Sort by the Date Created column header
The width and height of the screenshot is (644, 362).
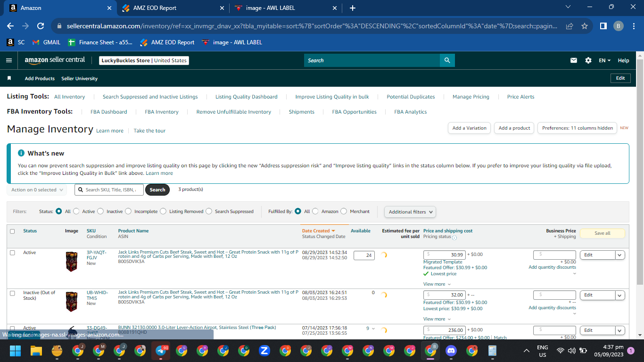pos(318,231)
